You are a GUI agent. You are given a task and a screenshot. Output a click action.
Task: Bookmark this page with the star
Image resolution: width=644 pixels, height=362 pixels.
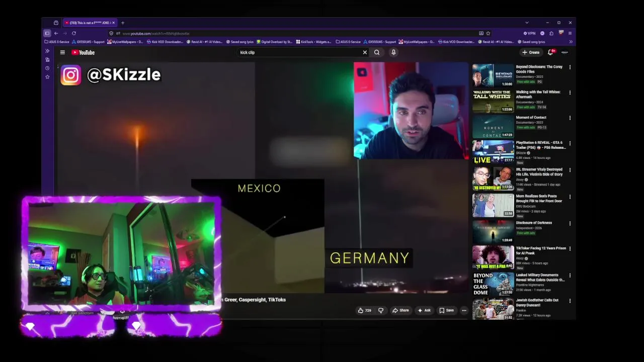[x=488, y=33]
